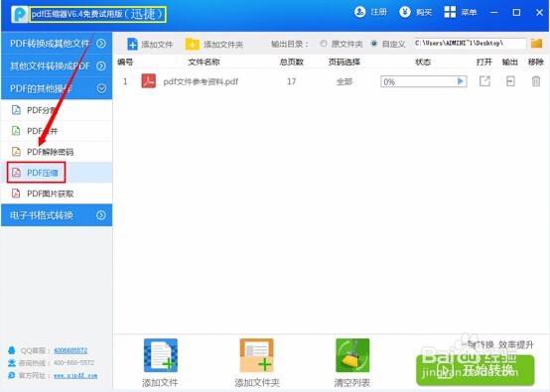This screenshot has width=550, height=392.
Task: Click the 全部 page selection cell
Action: click(x=344, y=81)
